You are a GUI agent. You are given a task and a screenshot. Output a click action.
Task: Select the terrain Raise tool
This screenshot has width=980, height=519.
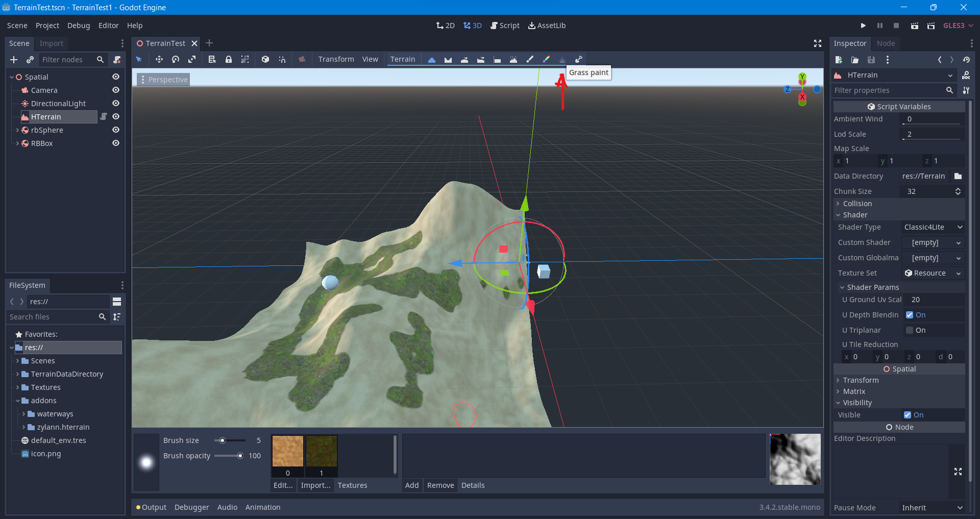(x=432, y=59)
